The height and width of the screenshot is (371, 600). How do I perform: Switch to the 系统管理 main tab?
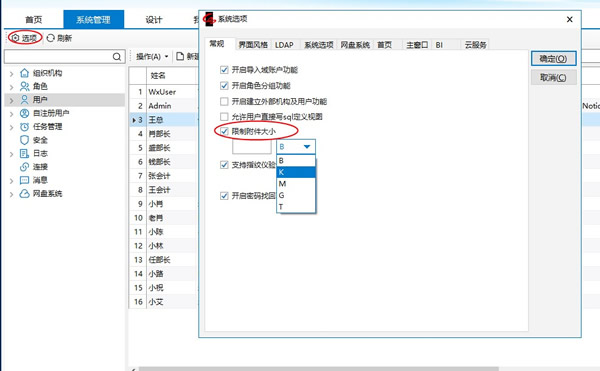93,20
